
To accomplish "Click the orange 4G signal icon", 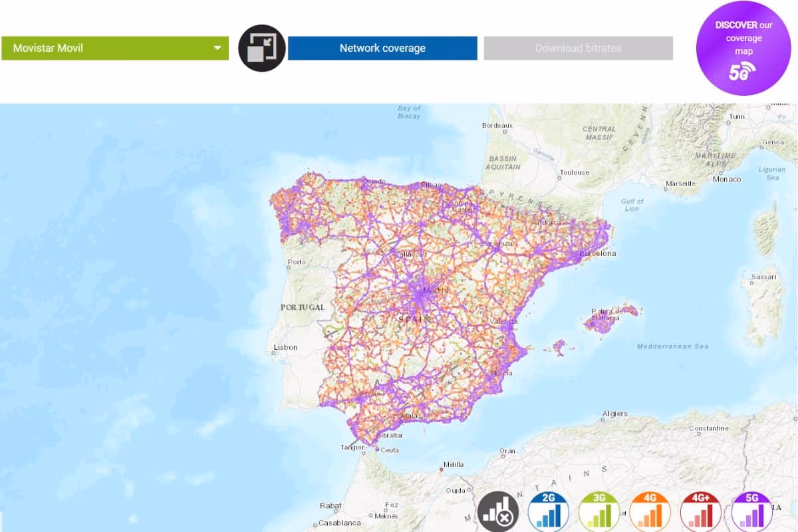I will pyautogui.click(x=650, y=513).
